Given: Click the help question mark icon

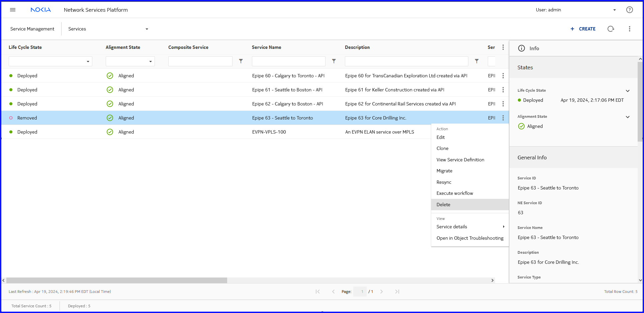Looking at the screenshot, I should (629, 10).
